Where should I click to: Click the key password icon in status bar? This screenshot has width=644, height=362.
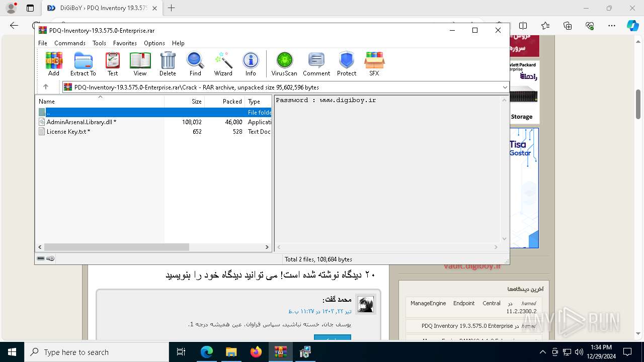pyautogui.click(x=50, y=258)
